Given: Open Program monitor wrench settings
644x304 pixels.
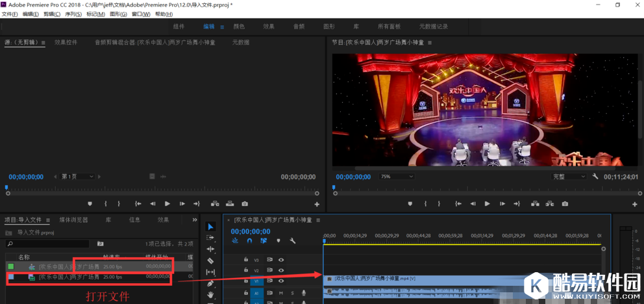Looking at the screenshot, I should click(x=595, y=177).
